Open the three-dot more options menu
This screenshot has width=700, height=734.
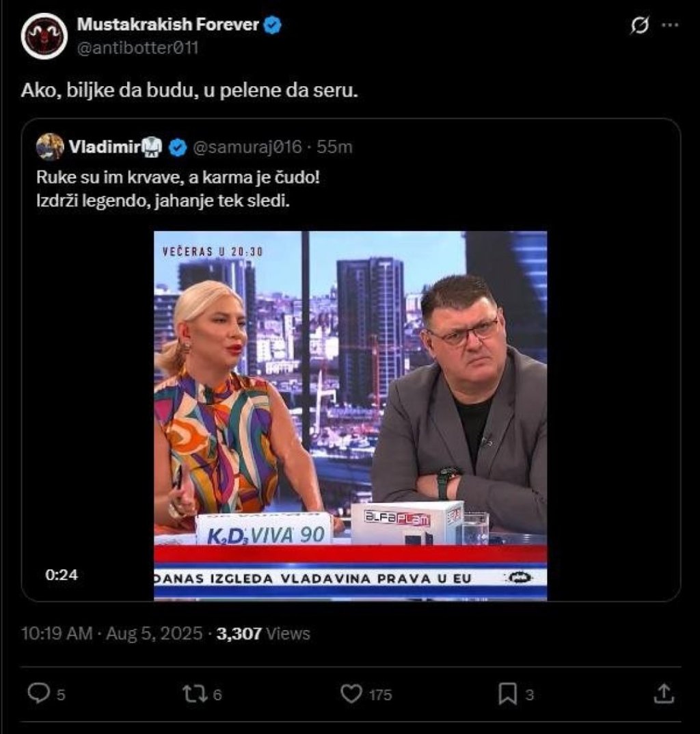click(671, 26)
